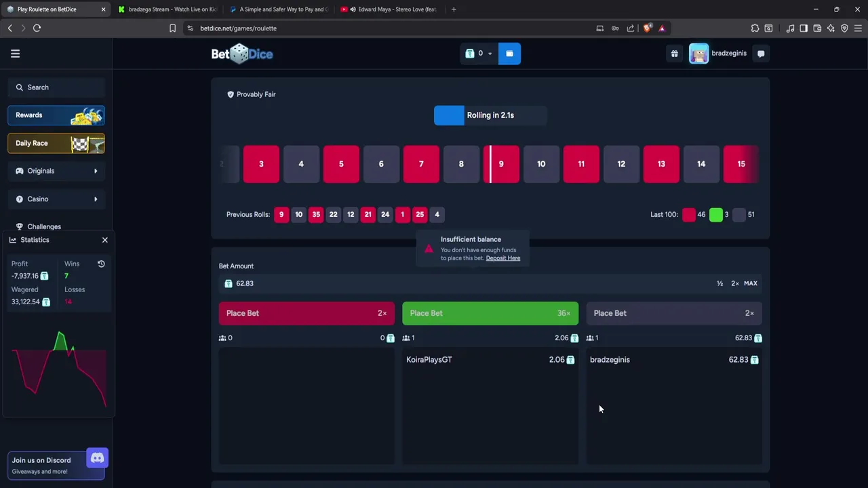
Task: Place bet on red 2×
Action: (307, 313)
